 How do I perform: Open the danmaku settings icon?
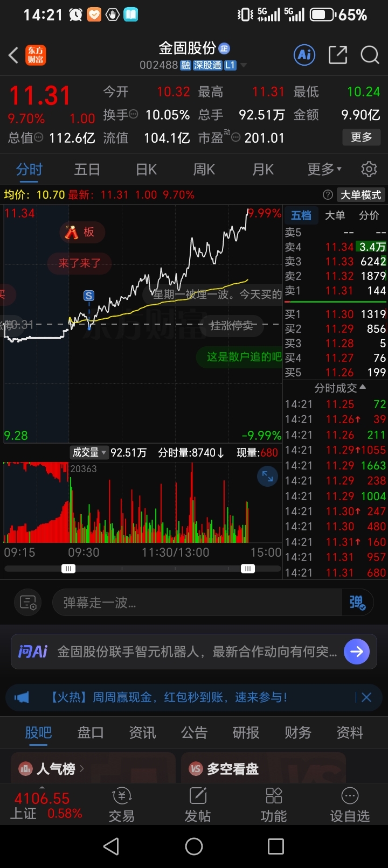point(28,602)
